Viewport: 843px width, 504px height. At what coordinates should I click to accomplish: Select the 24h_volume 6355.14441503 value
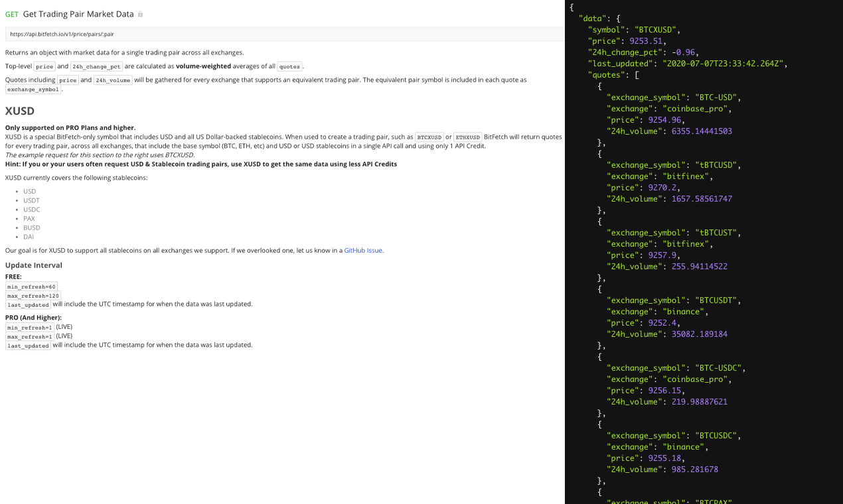pyautogui.click(x=702, y=131)
